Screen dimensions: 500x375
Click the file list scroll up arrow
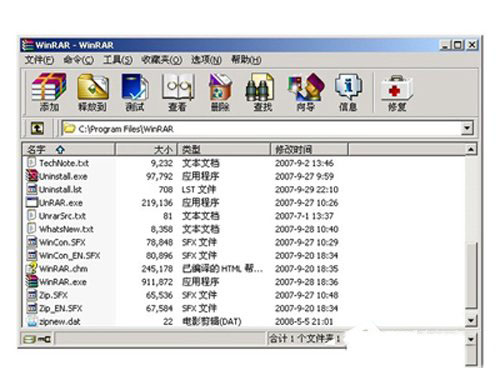click(471, 149)
